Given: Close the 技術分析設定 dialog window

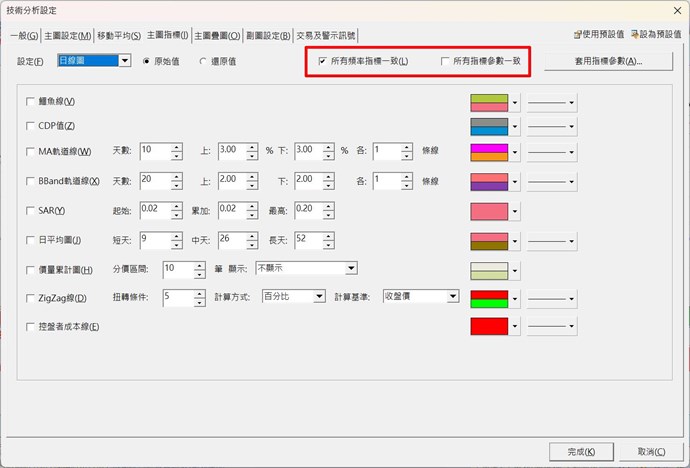Looking at the screenshot, I should pyautogui.click(x=677, y=10).
